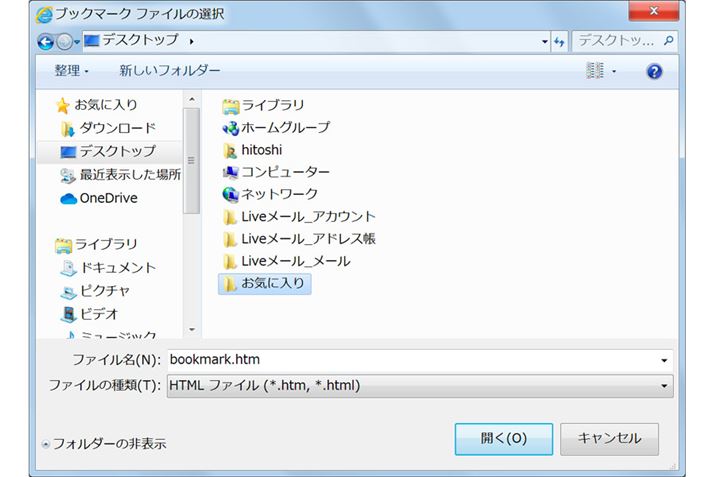Select the Liveメール_アドレス帳 folder
Viewport: 715px width, 477px height.
[299, 239]
